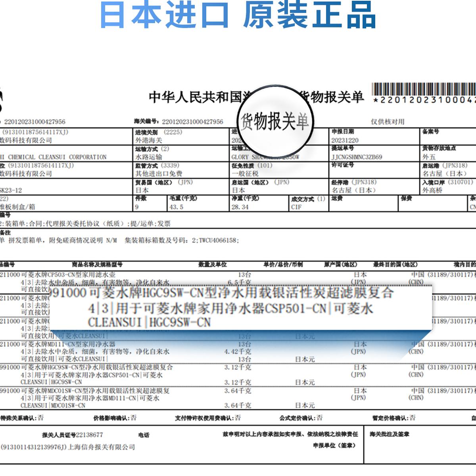Click the blue headline 日本进口 原装正品
The image size is (476, 476).
pyautogui.click(x=238, y=15)
